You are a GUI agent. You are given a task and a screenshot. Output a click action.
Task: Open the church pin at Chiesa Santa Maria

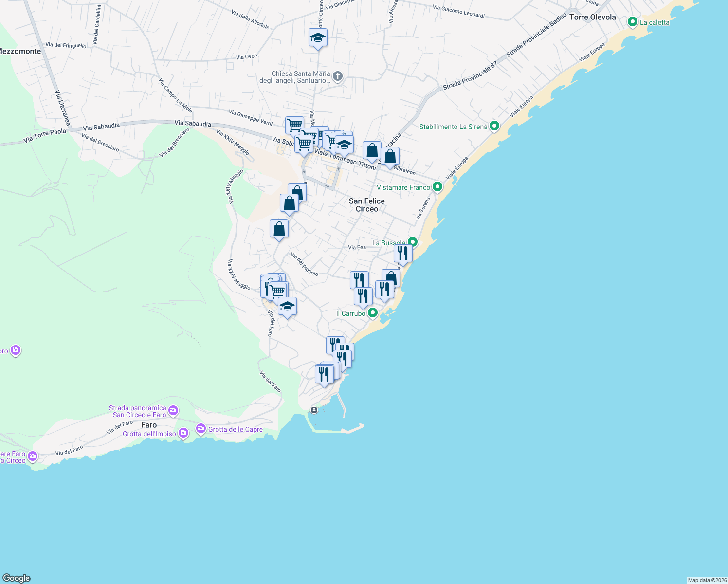click(x=337, y=76)
